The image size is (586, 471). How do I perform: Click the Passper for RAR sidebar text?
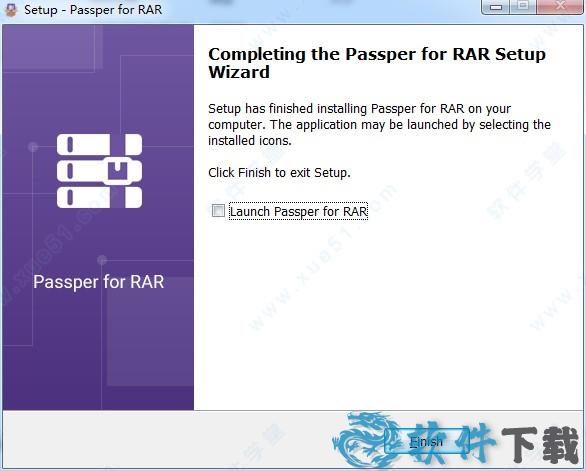99,281
